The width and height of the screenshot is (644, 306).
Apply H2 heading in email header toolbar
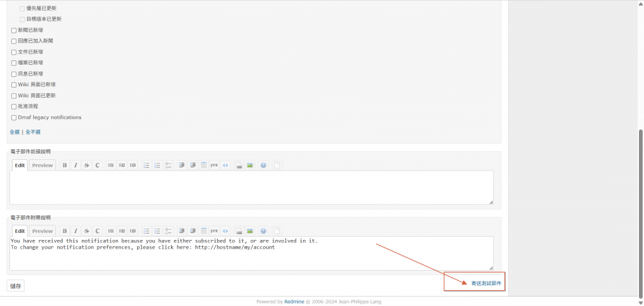point(122,166)
